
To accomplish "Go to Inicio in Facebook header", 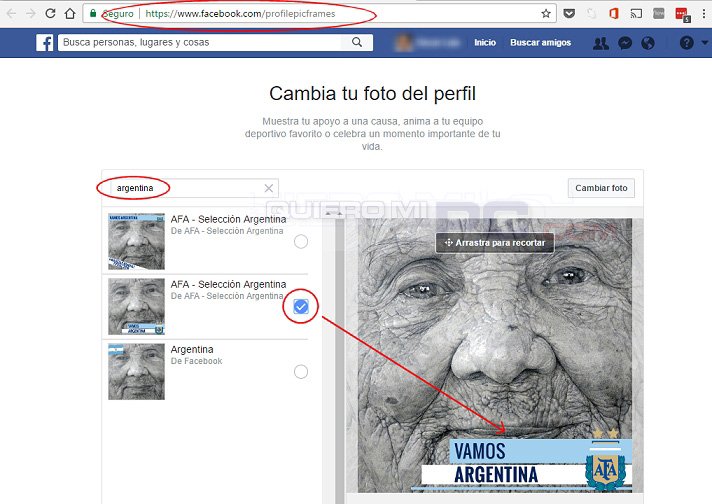I will [485, 43].
